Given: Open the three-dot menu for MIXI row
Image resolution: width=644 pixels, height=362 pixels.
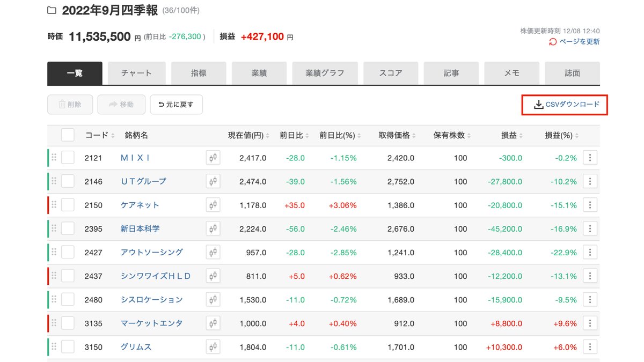Looking at the screenshot, I should [x=590, y=158].
